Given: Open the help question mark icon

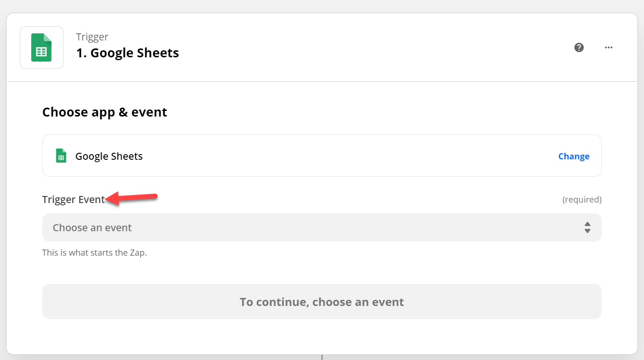Looking at the screenshot, I should pyautogui.click(x=579, y=47).
